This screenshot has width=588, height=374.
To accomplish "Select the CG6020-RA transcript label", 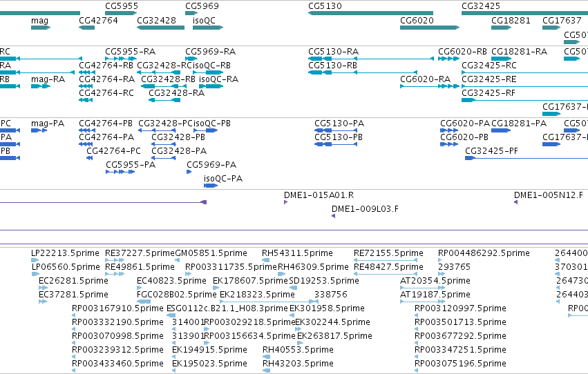I will pyautogui.click(x=425, y=79).
